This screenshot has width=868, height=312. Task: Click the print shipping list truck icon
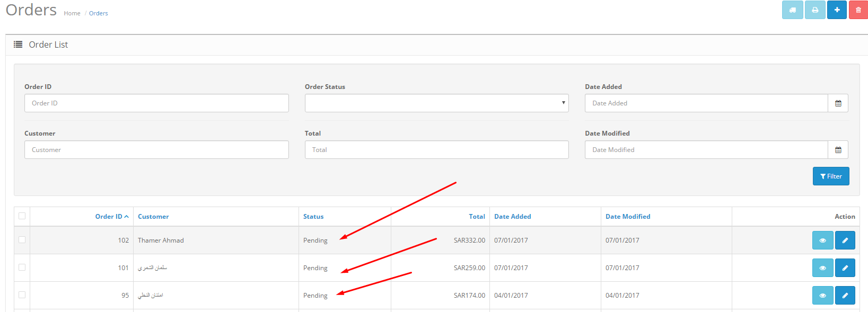(792, 10)
